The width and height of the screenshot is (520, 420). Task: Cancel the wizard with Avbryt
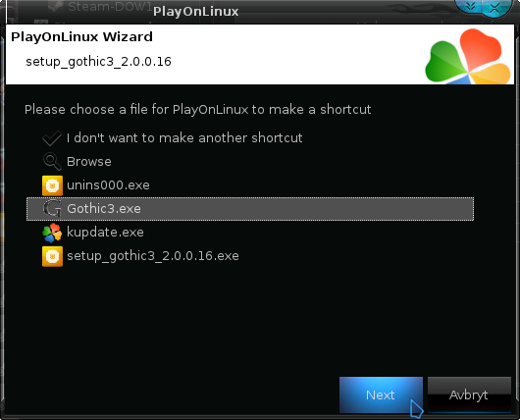(x=469, y=394)
